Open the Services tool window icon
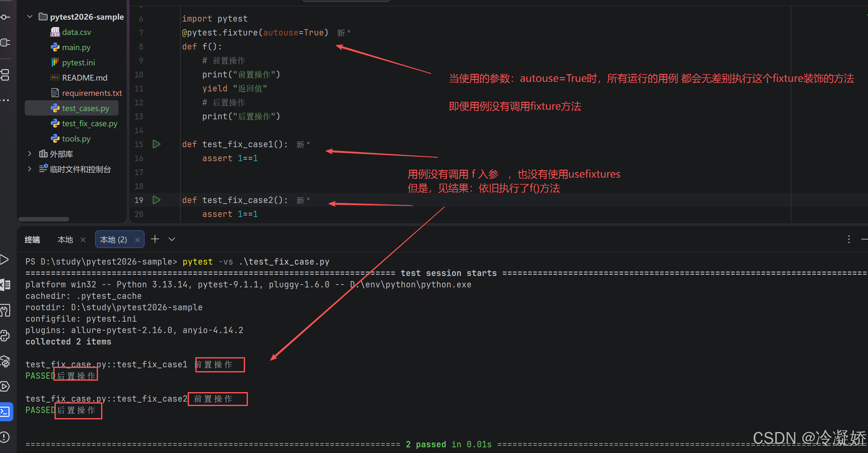 click(x=5, y=386)
